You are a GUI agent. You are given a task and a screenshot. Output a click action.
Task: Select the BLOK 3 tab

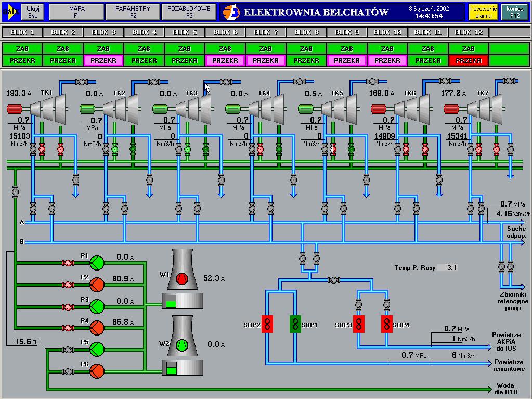tap(103, 32)
